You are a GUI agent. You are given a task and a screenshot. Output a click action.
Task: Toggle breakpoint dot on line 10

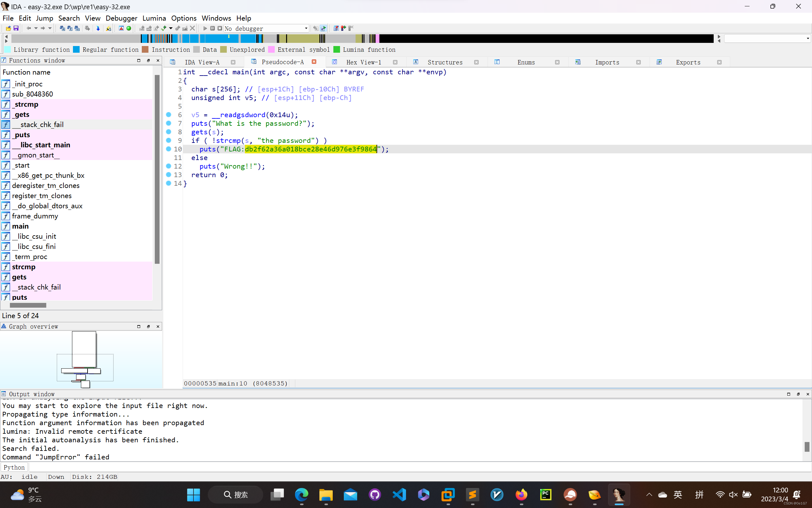[169, 149]
